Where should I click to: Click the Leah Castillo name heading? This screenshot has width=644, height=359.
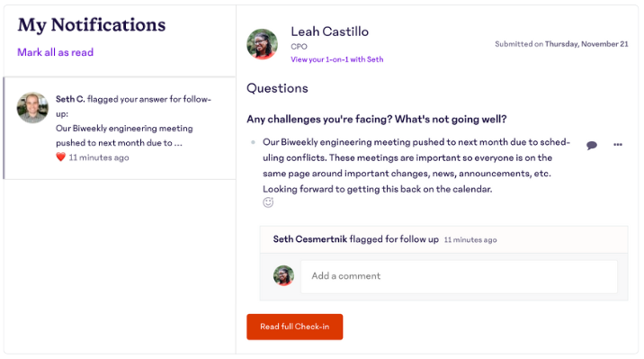(329, 31)
